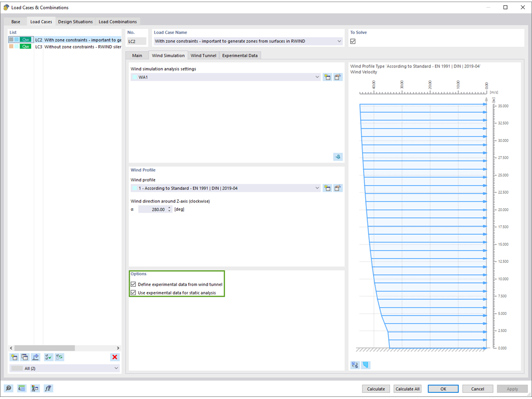Screen dimensions: 532x399
Task: Open the formula fx icon
Action: (x=48, y=389)
